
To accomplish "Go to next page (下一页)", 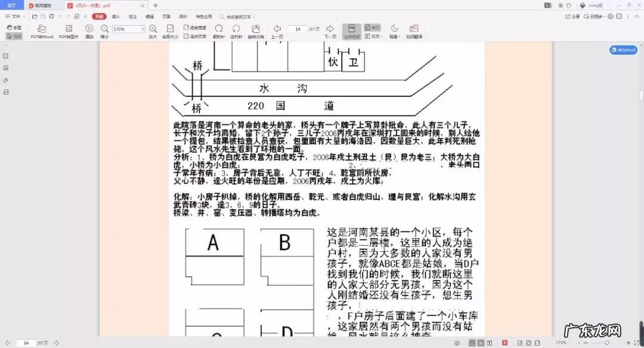I will coord(330,31).
